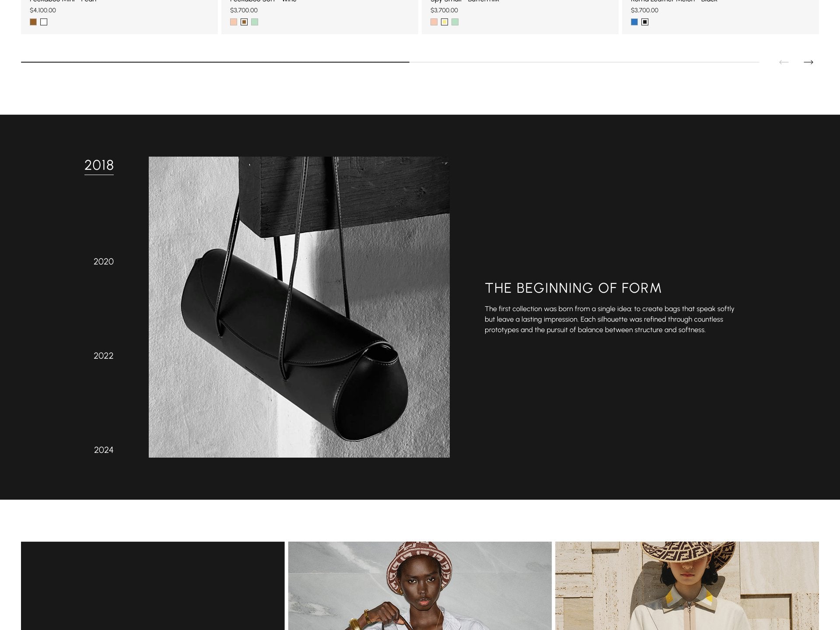Open the black cylinder bag image
Image resolution: width=840 pixels, height=630 pixels.
[299, 307]
